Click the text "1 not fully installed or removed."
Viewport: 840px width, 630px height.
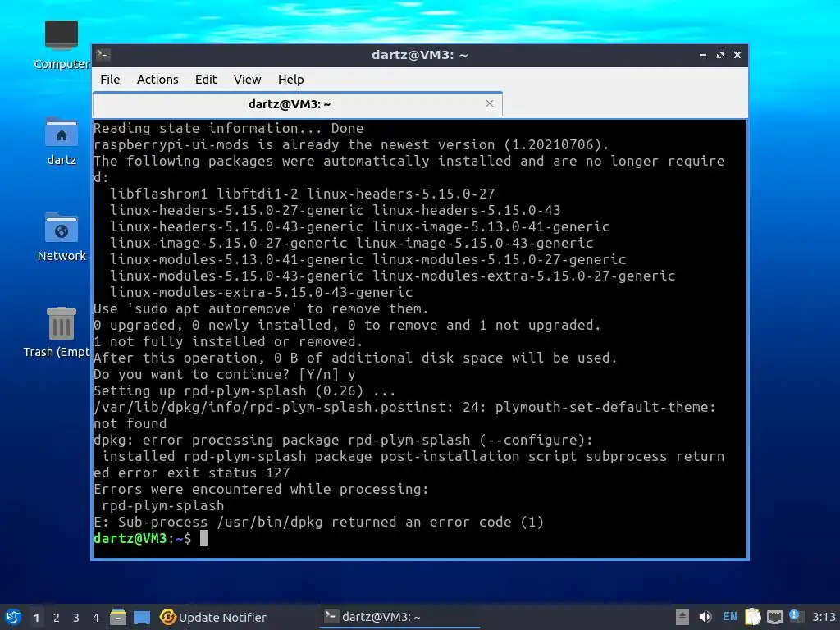tap(228, 342)
